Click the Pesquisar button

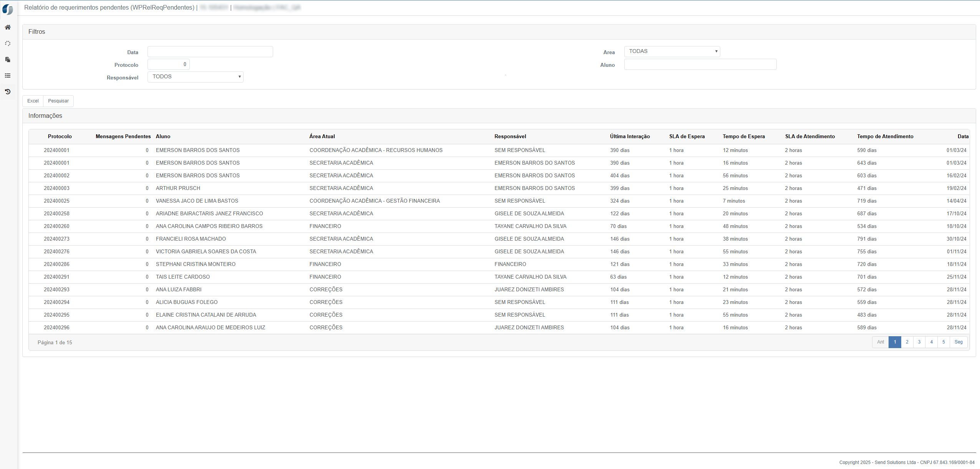click(58, 101)
